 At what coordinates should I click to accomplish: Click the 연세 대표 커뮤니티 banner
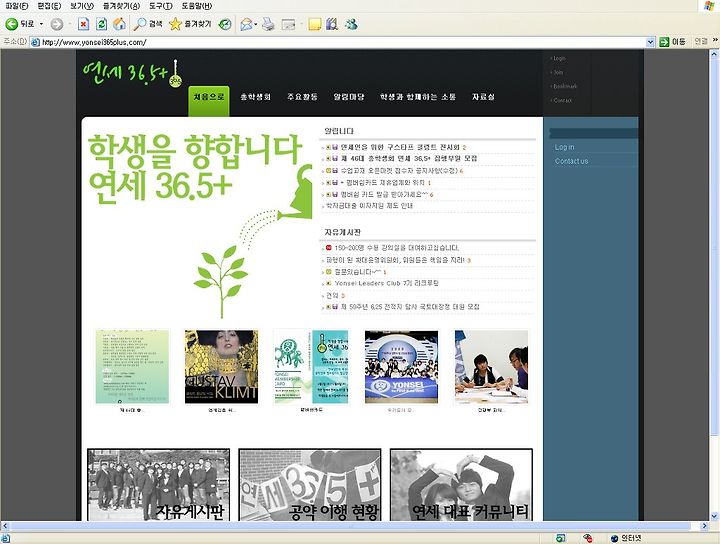(461, 485)
